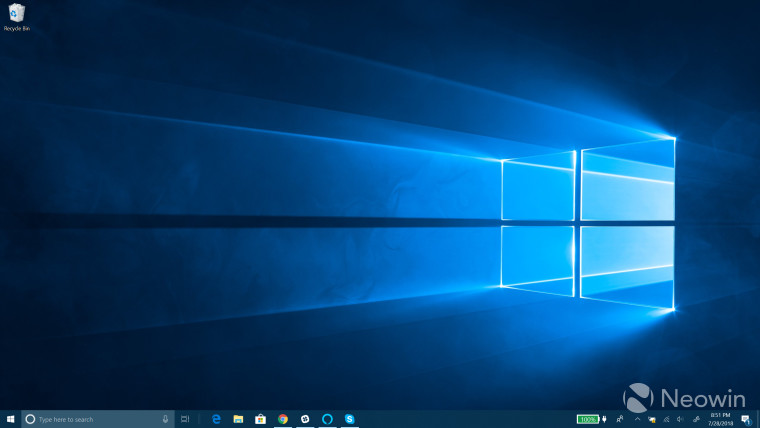Screen dimensions: 760x428
Task: Open Microsoft Store from the taskbar
Action: pyautogui.click(x=260, y=419)
